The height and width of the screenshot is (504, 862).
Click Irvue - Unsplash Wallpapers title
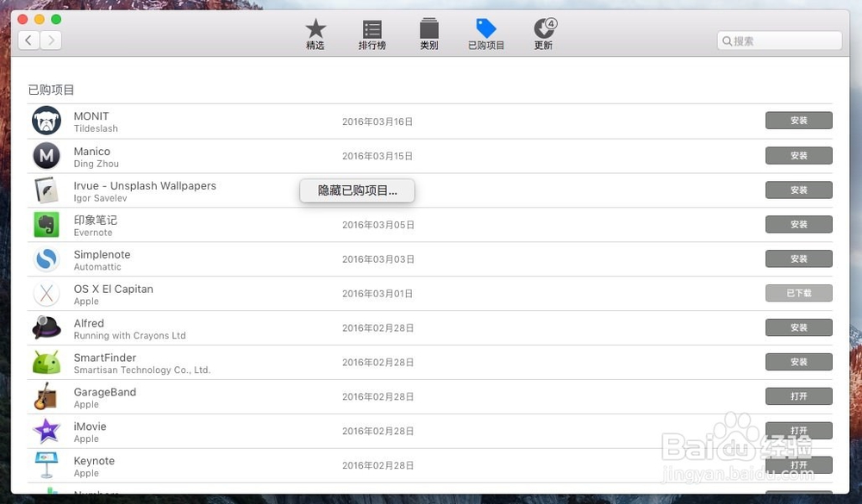(x=145, y=186)
